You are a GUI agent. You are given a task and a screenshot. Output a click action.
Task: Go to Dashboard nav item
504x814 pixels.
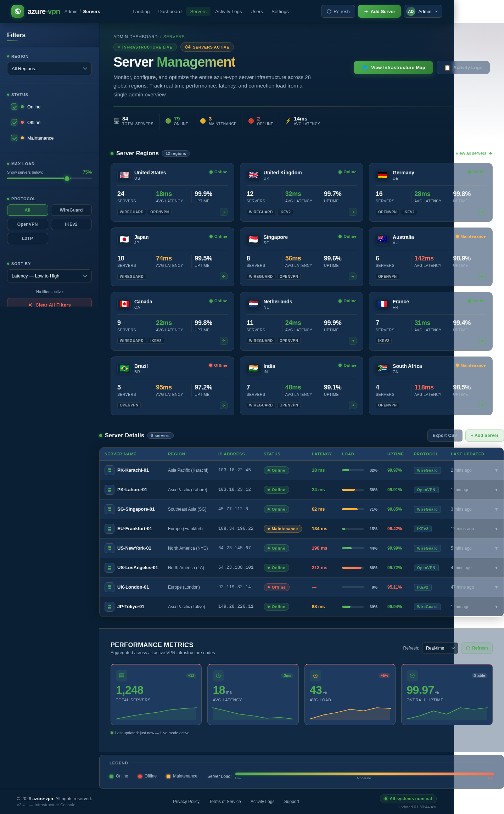coord(170,11)
